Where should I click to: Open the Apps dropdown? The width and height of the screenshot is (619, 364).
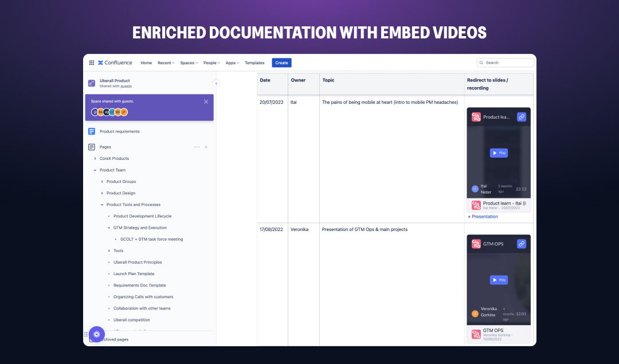[x=232, y=63]
